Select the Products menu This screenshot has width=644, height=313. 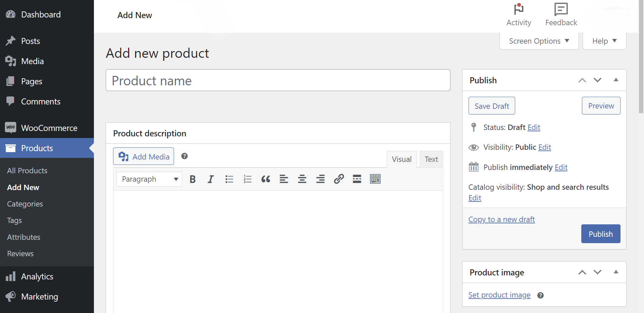pyautogui.click(x=47, y=148)
